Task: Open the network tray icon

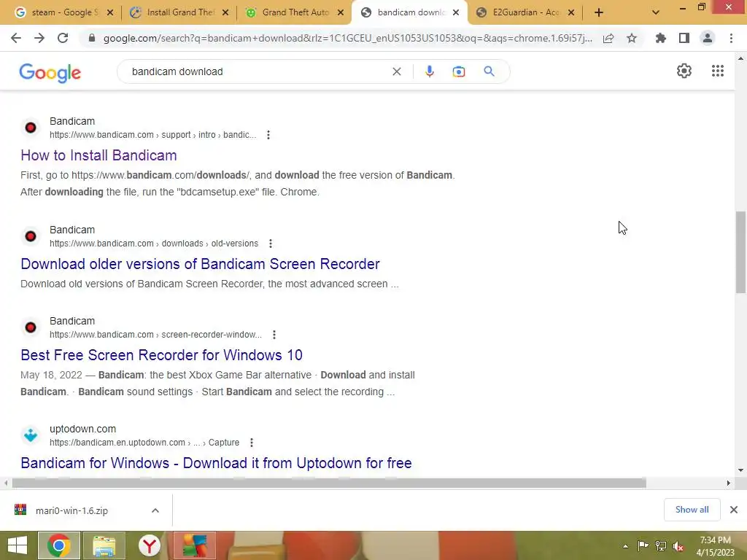Action: pos(660,545)
